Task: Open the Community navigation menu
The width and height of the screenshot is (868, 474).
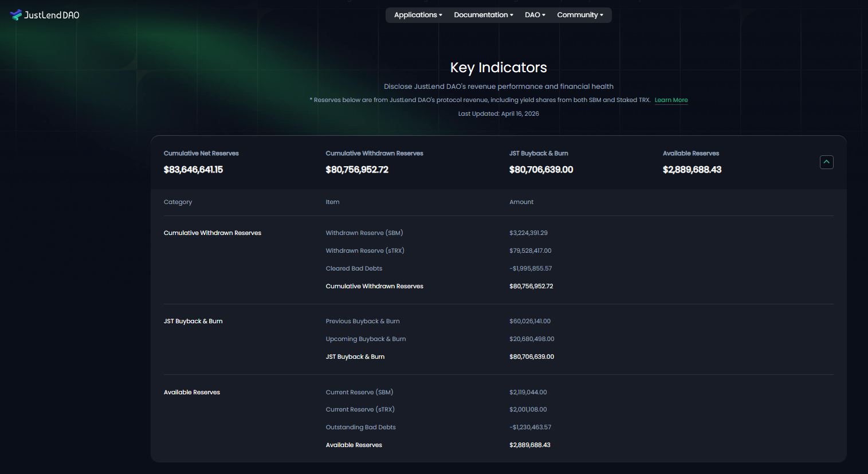Action: tap(580, 15)
